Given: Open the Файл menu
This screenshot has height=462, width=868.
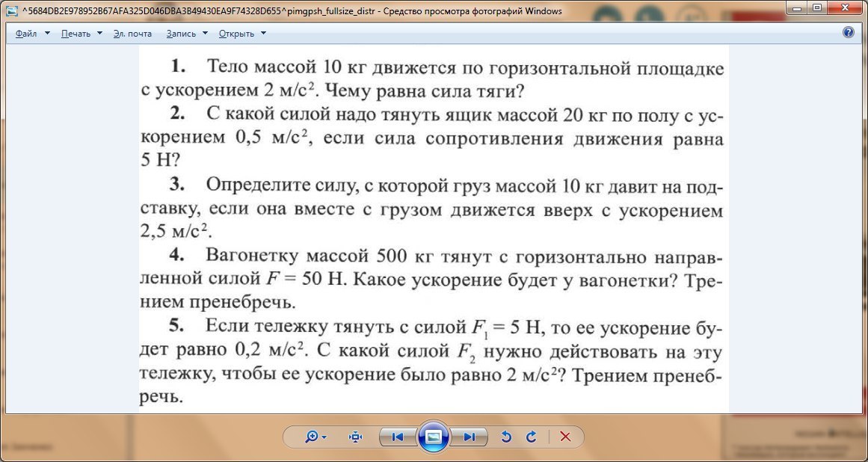Looking at the screenshot, I should [26, 34].
